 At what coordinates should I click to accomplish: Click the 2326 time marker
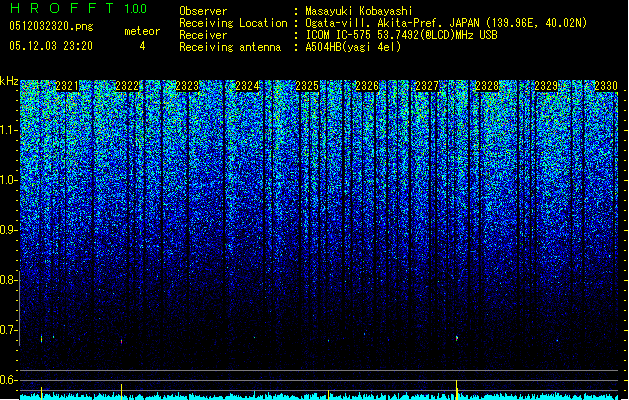(x=367, y=86)
